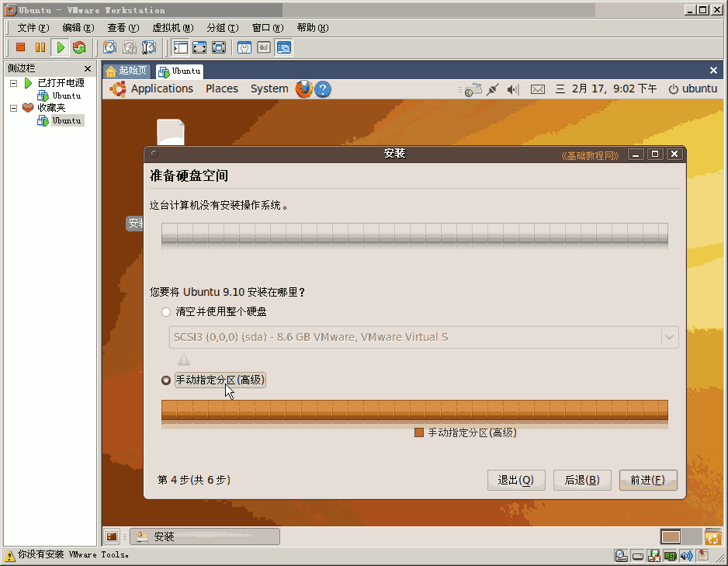This screenshot has height=566, width=728.
Task: Click the orange manual partition legend swatch
Action: click(x=419, y=432)
